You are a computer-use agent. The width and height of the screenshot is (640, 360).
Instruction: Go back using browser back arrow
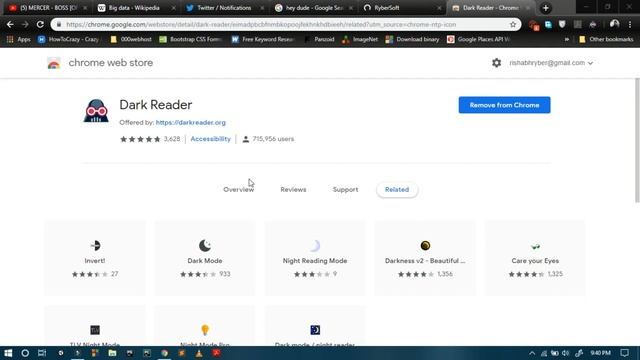coord(10,24)
